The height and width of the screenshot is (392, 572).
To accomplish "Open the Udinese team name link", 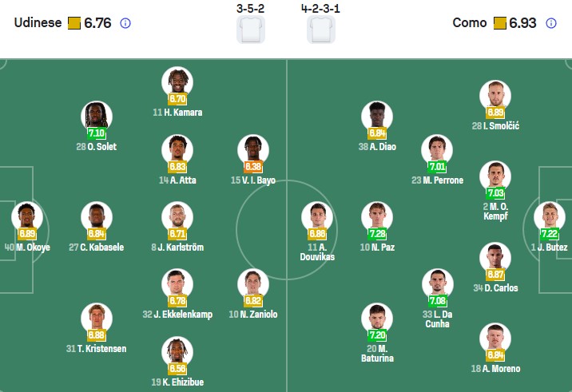I will coord(38,23).
